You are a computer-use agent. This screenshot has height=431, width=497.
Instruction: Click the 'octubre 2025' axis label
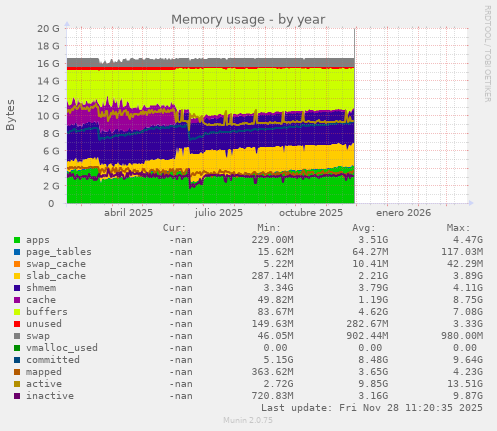(311, 213)
